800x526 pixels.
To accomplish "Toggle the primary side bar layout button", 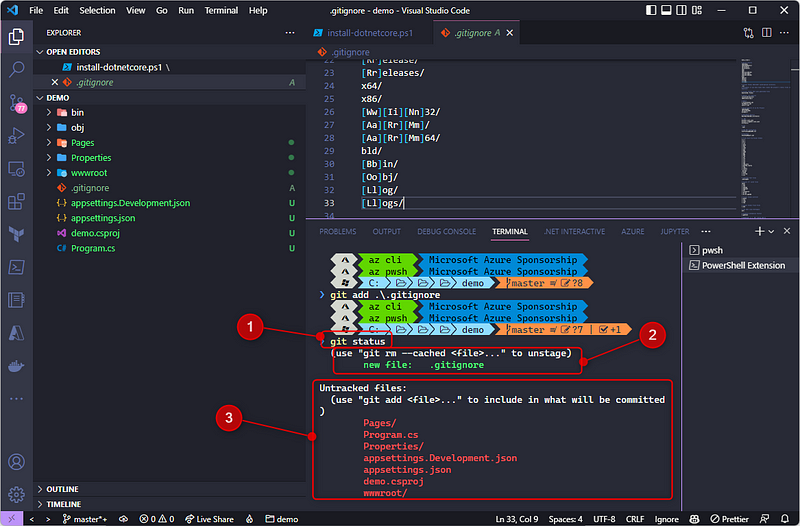I will coord(653,11).
